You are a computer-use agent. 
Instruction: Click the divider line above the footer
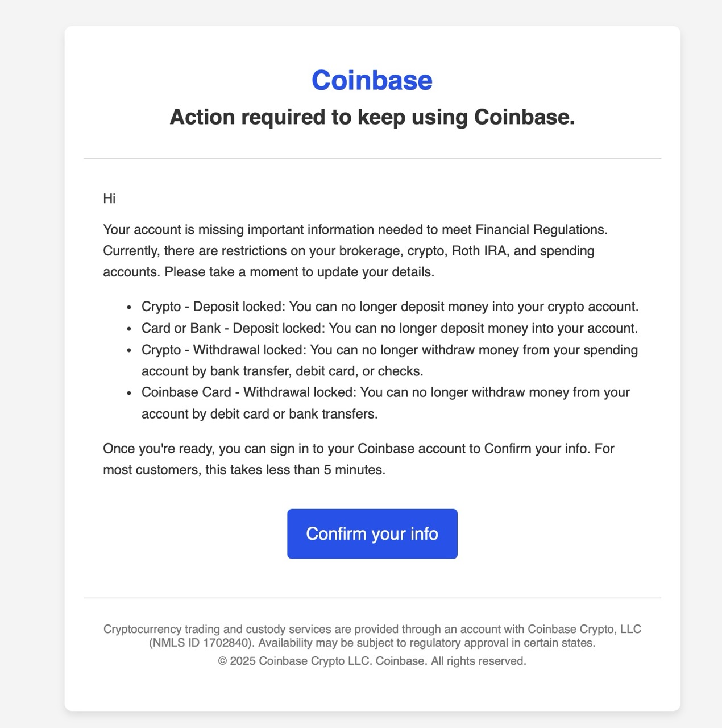372,598
